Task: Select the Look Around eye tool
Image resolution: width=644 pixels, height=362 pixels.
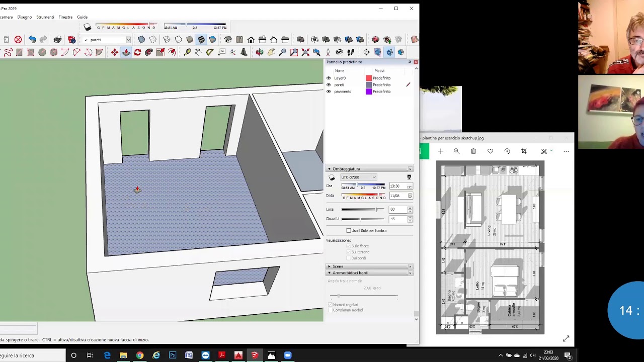Action: (x=340, y=52)
